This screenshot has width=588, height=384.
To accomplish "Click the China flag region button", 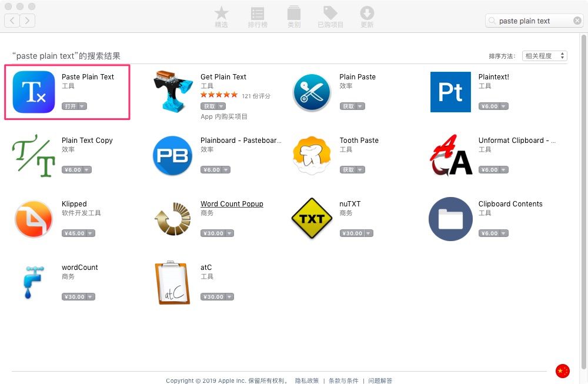I will pyautogui.click(x=563, y=371).
